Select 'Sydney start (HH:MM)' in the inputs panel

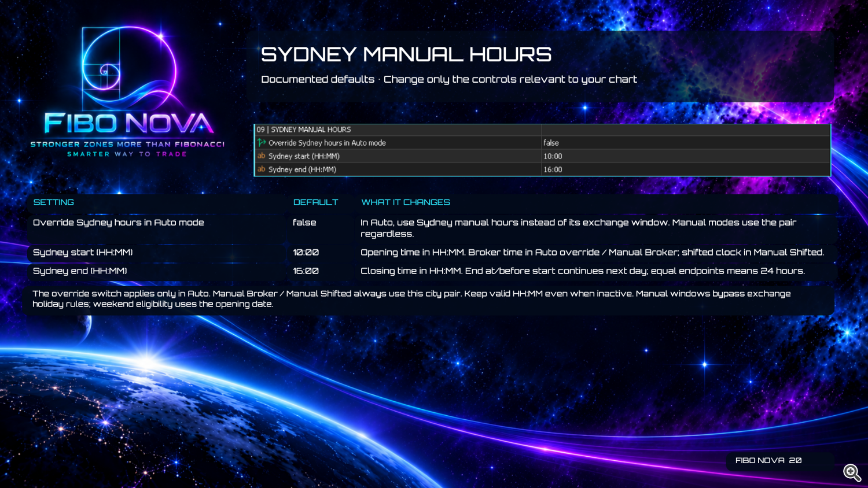click(x=304, y=156)
